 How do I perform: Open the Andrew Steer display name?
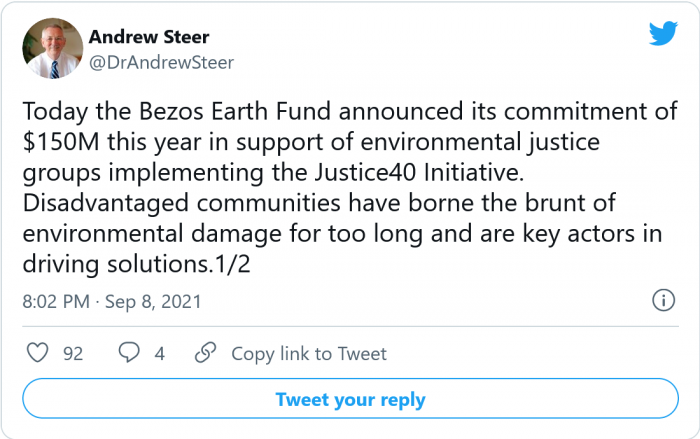click(151, 37)
